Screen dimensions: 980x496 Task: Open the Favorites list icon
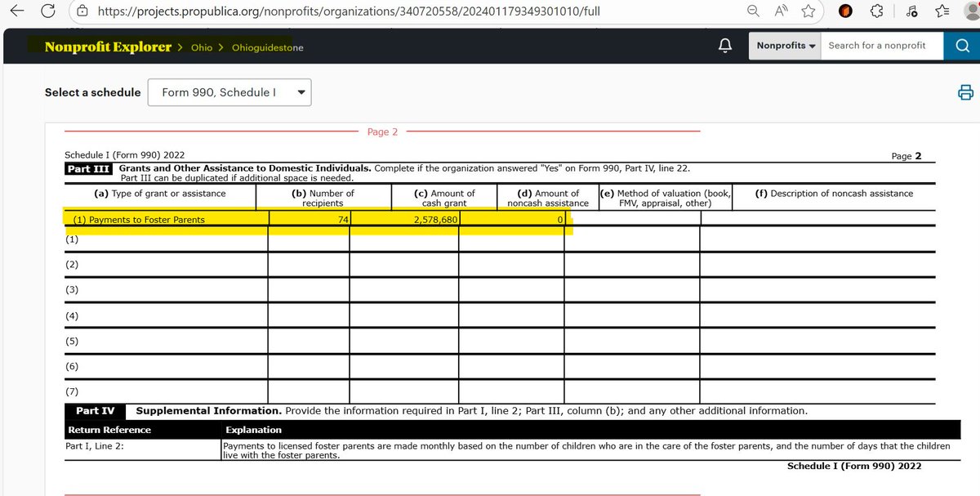click(x=942, y=11)
